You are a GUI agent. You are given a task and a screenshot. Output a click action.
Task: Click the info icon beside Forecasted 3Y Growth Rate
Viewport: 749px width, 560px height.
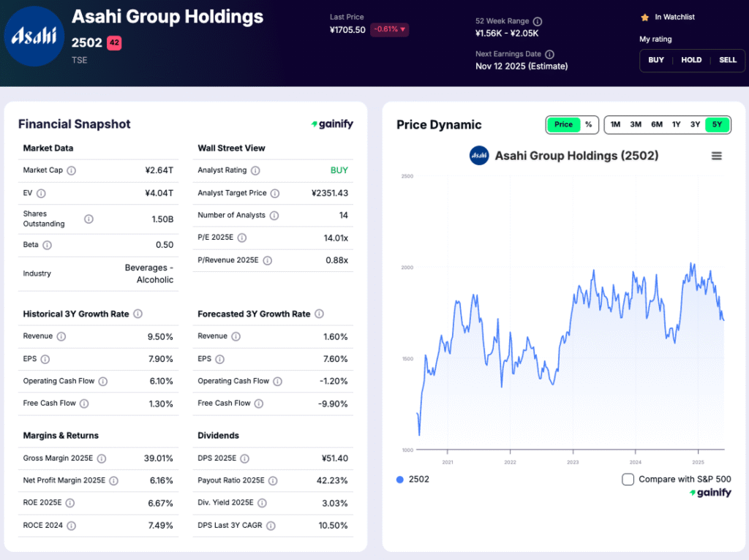click(319, 314)
